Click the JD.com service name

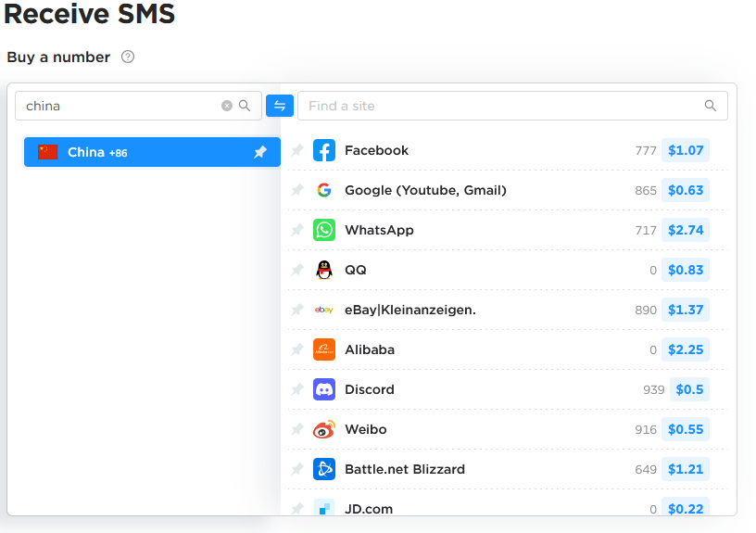369,509
